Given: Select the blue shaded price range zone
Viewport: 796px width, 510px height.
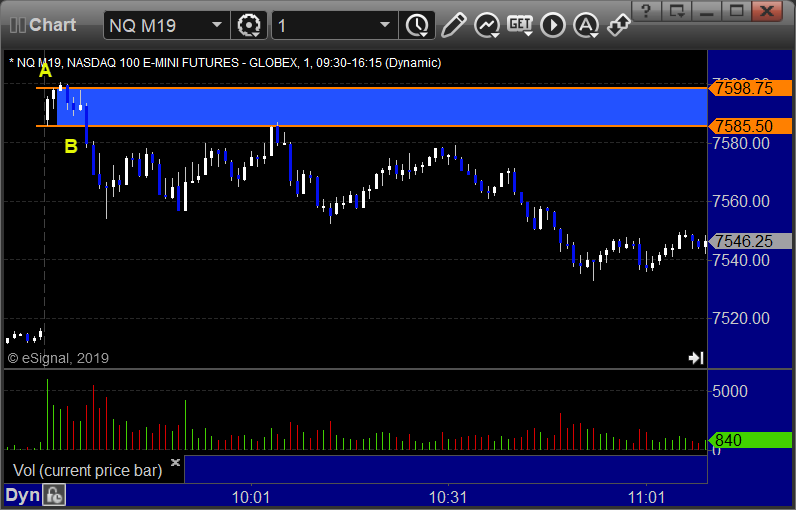Looking at the screenshot, I should (382, 107).
